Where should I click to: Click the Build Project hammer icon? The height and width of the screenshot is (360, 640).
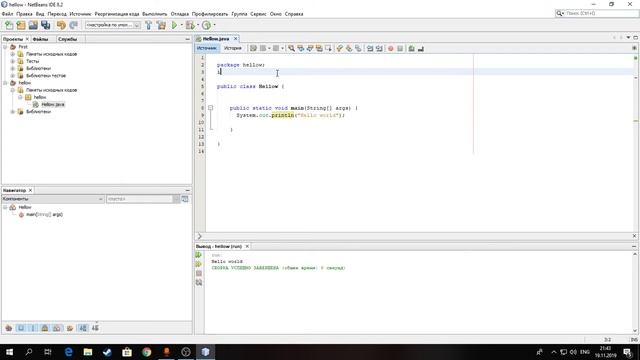click(x=149, y=25)
